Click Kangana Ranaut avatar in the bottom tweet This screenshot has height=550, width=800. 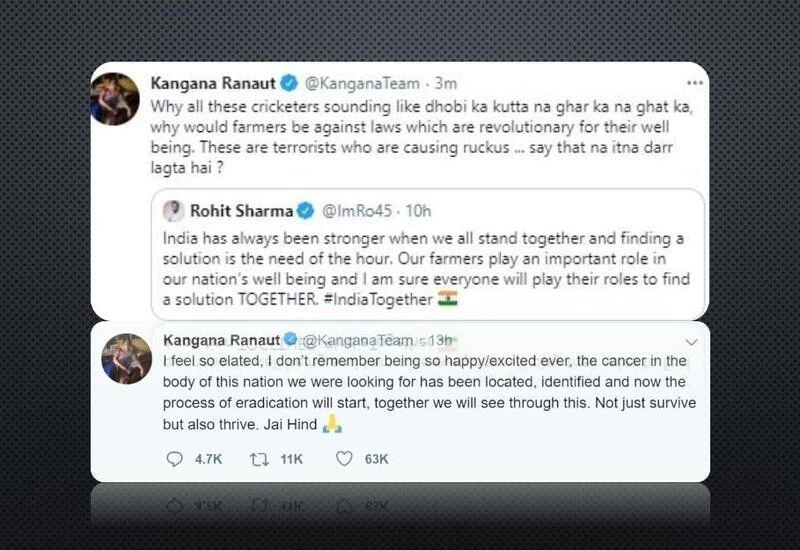127,358
